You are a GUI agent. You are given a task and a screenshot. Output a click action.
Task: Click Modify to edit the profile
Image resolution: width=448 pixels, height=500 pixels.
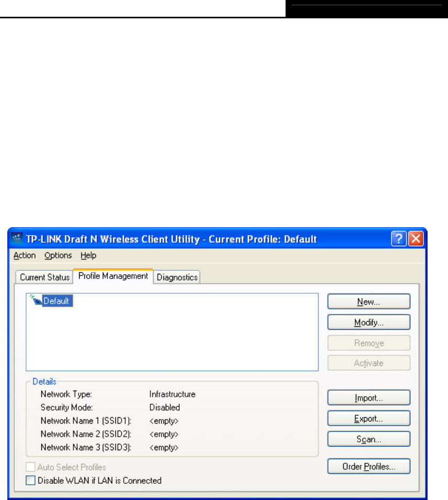coord(368,323)
